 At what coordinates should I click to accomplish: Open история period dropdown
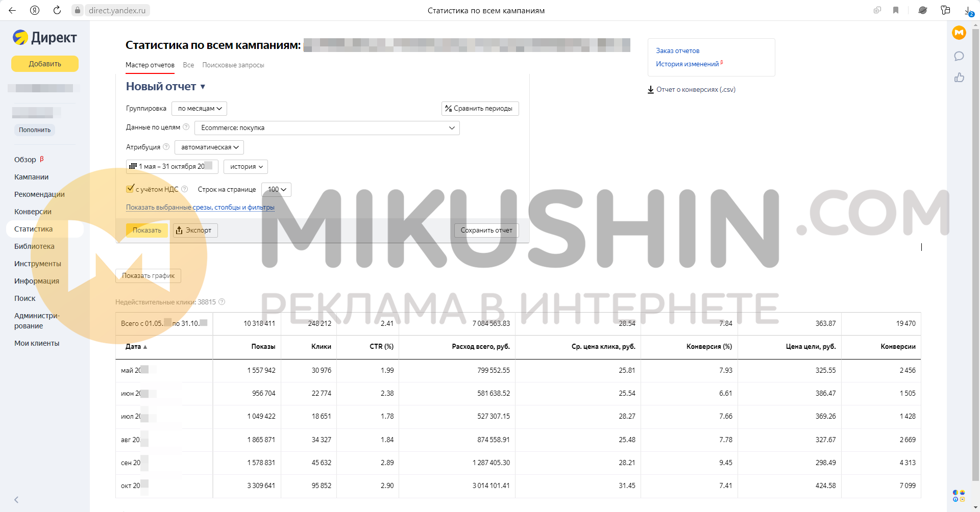[246, 167]
